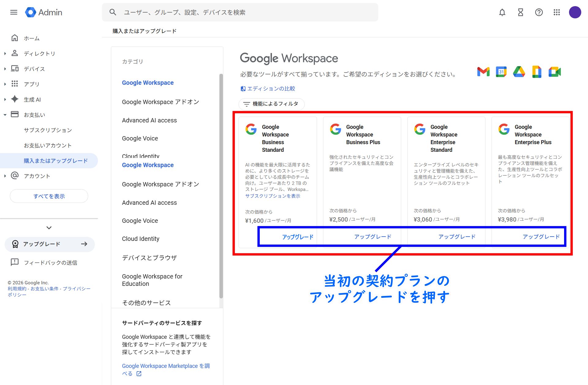The image size is (588, 385).
Task: Open the Google apps grid
Action: [557, 12]
